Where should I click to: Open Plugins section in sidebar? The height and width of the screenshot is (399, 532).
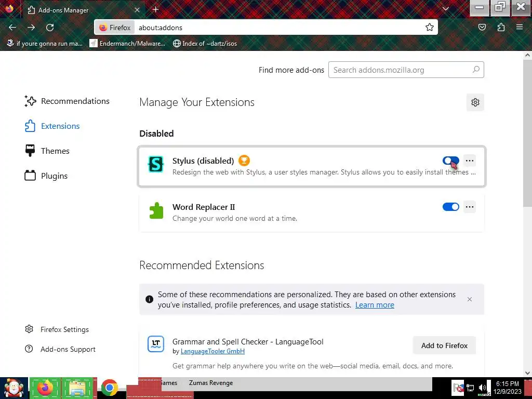[46, 176]
